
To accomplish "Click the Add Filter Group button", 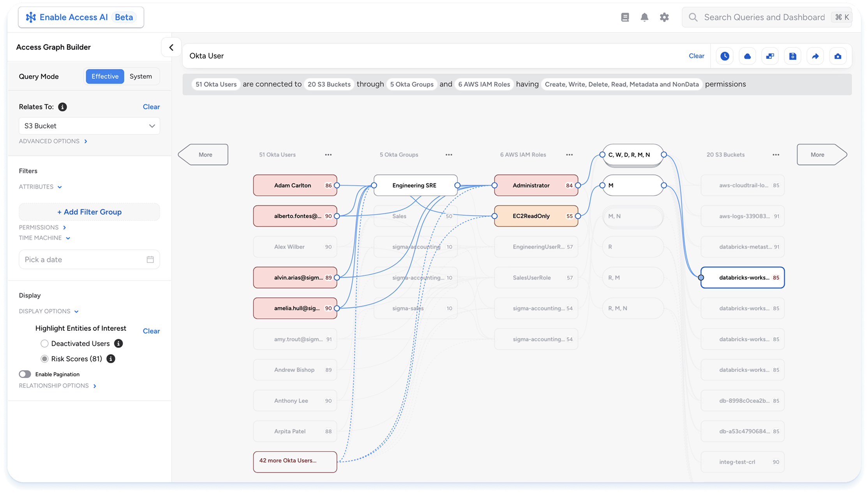I will pyautogui.click(x=89, y=212).
